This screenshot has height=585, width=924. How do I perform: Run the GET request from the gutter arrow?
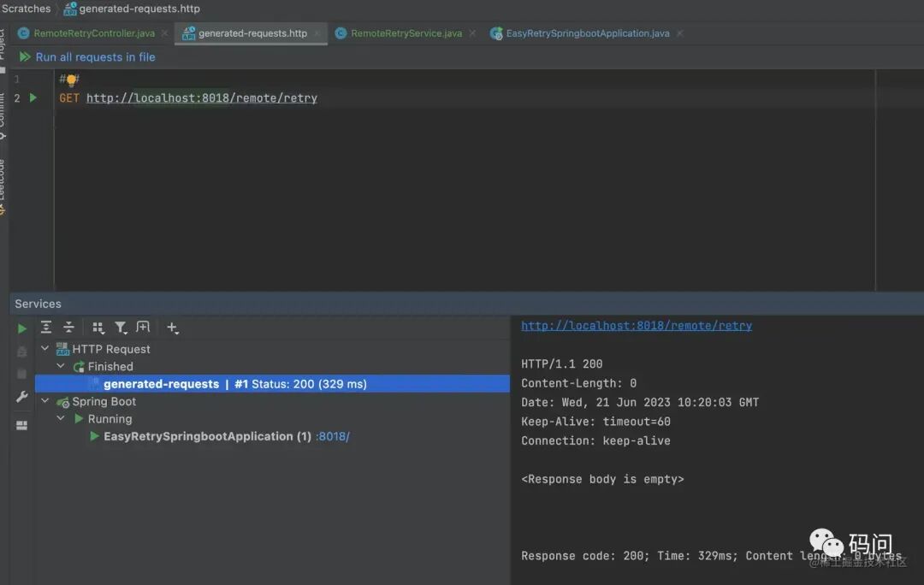coord(33,97)
